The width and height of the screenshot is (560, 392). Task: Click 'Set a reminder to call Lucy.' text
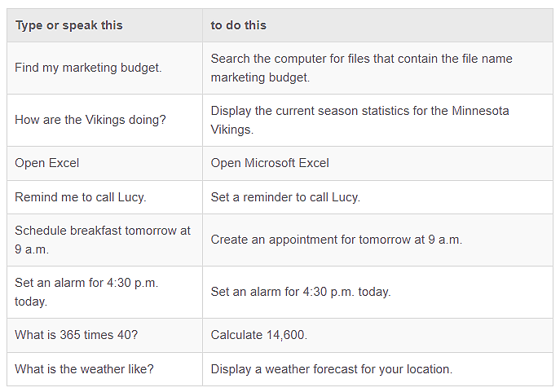(x=285, y=197)
